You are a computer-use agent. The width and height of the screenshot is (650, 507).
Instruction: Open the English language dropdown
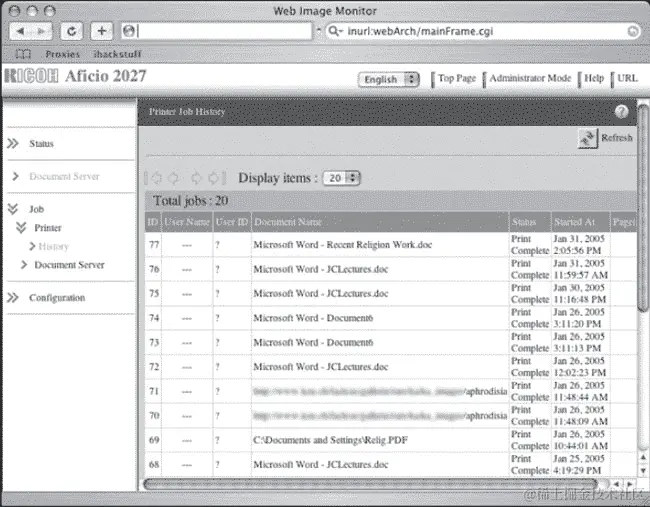click(x=389, y=79)
